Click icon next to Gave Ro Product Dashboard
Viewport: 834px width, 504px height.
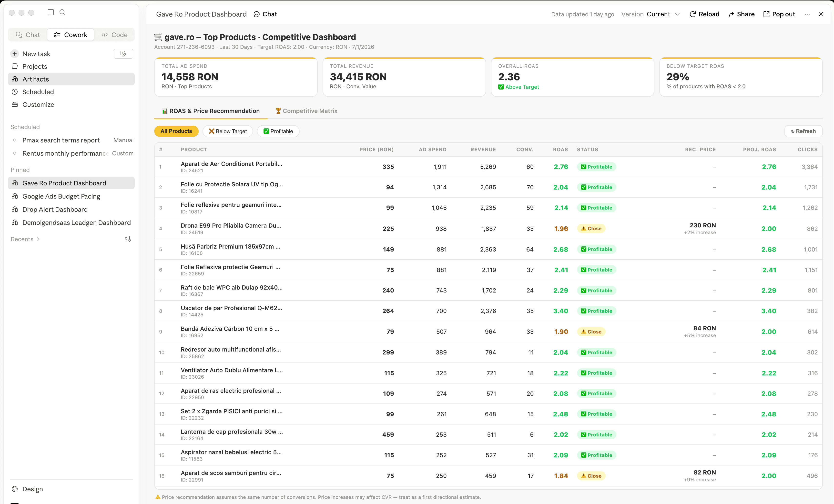(15, 183)
